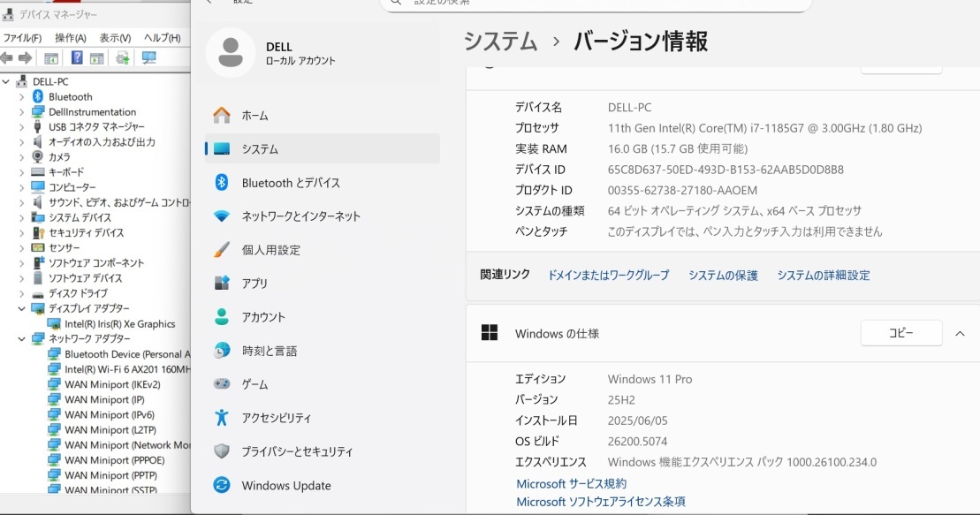Click the shield icon for プライバシーとセキュリティ
The image size is (980, 515).
(x=221, y=451)
